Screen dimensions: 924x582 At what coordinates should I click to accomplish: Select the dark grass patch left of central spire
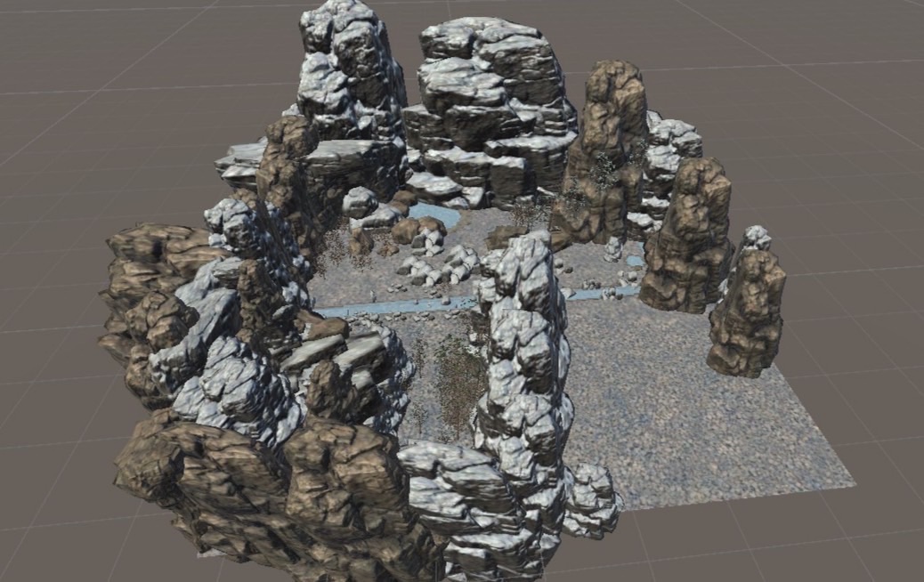pyautogui.click(x=445, y=374)
